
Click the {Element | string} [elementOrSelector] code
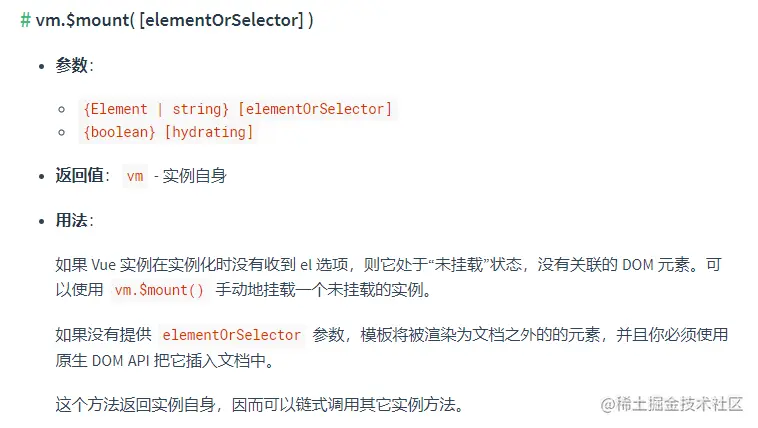pos(239,108)
